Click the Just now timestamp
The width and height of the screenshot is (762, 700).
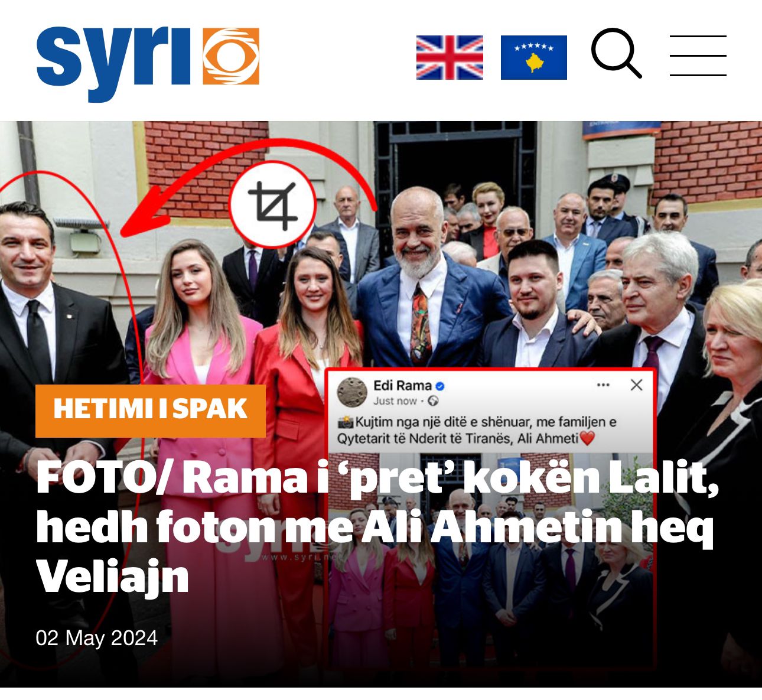click(x=395, y=401)
